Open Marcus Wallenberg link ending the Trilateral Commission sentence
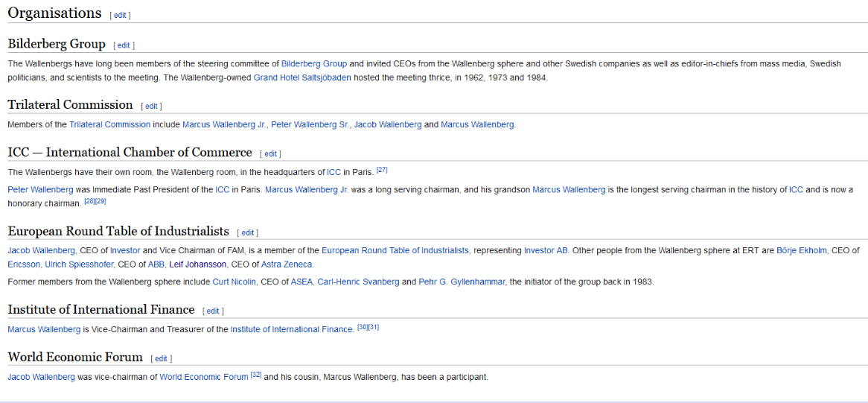868x403 pixels. click(x=478, y=124)
